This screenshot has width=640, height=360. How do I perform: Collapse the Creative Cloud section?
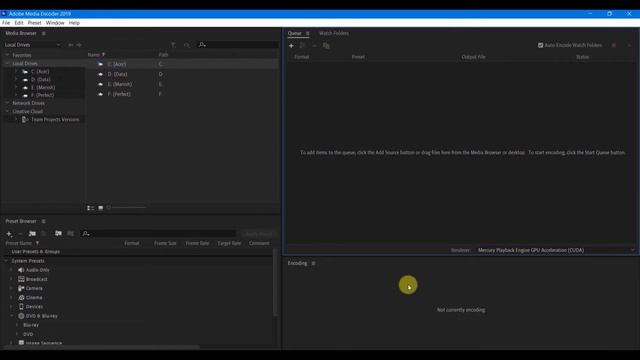(x=7, y=111)
